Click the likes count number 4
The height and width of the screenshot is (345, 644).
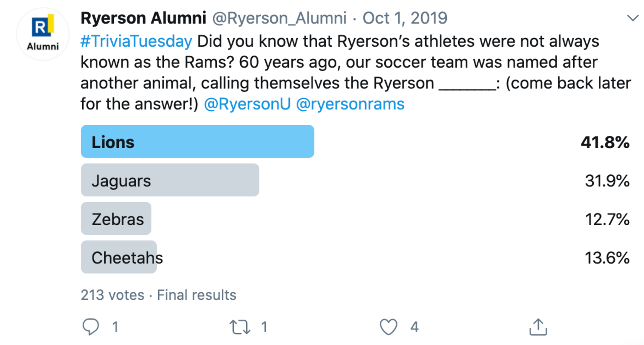point(415,327)
